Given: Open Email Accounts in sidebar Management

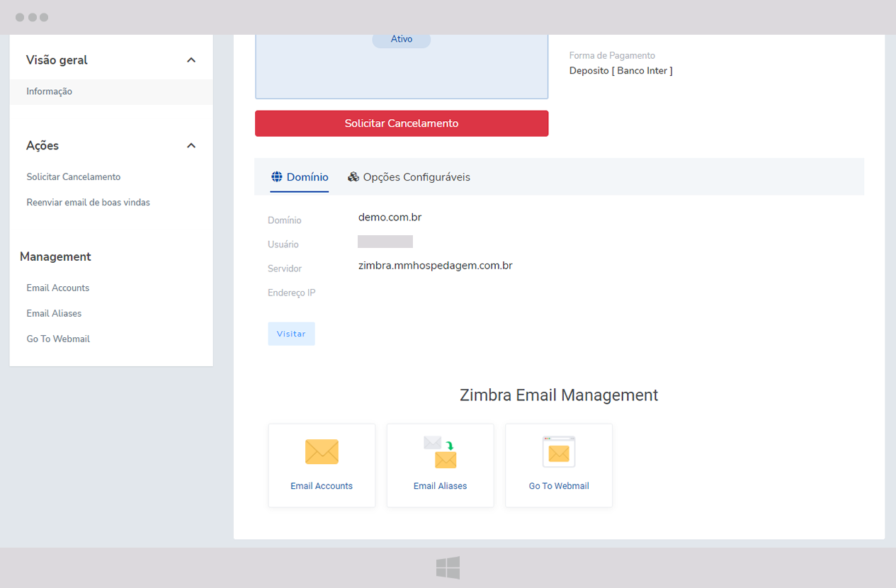Looking at the screenshot, I should point(58,288).
